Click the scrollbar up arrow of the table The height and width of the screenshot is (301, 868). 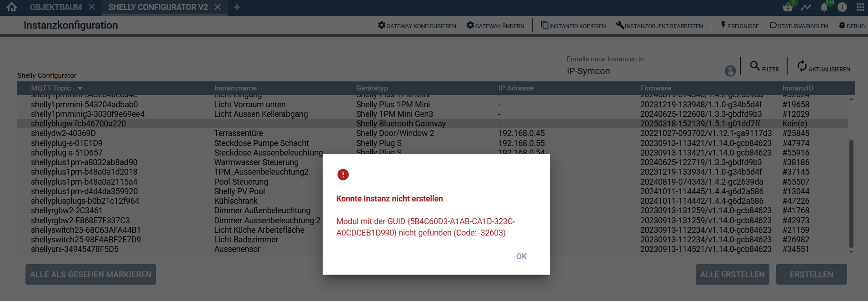click(851, 99)
